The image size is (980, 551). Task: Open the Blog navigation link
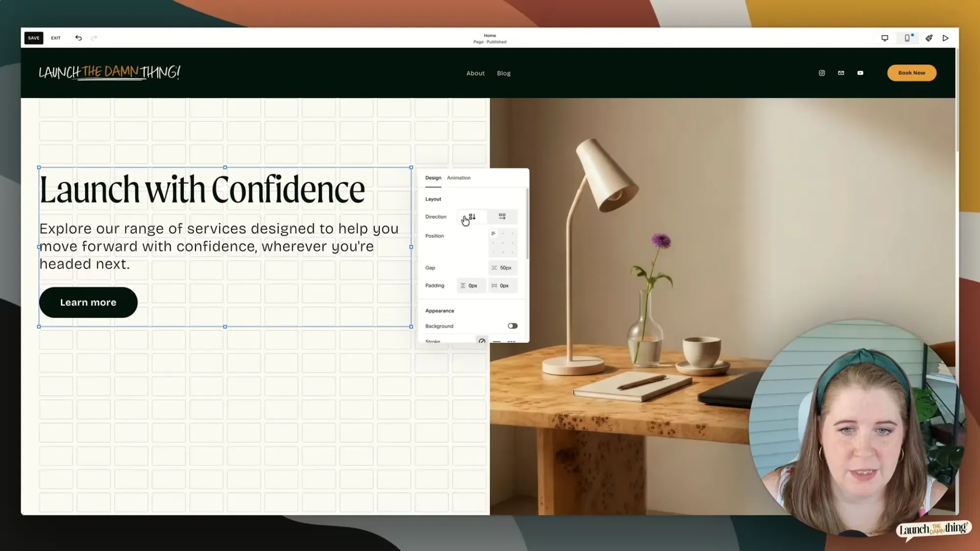click(x=504, y=73)
